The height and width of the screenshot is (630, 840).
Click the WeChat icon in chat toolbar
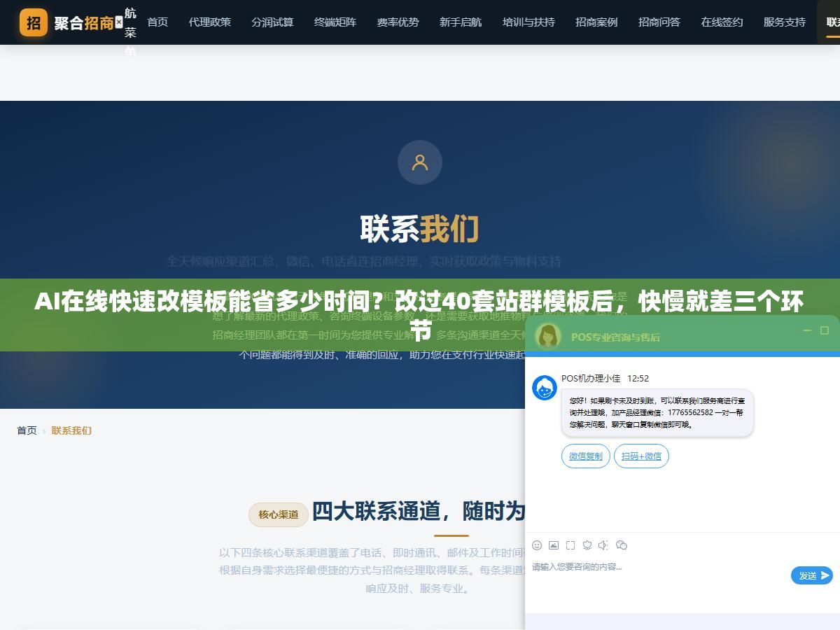[622, 545]
